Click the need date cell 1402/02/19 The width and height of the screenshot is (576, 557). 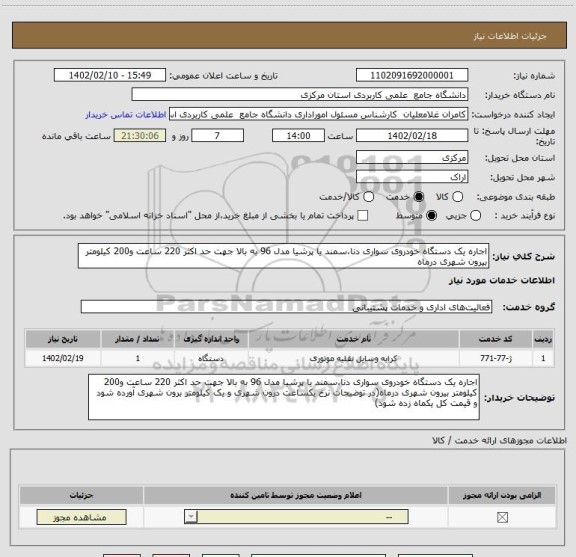[63, 358]
